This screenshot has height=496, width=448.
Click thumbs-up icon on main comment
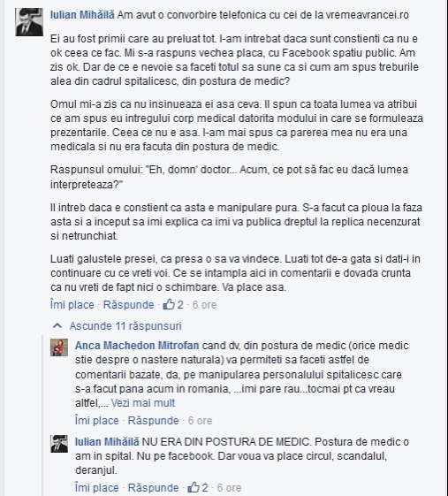coord(169,305)
